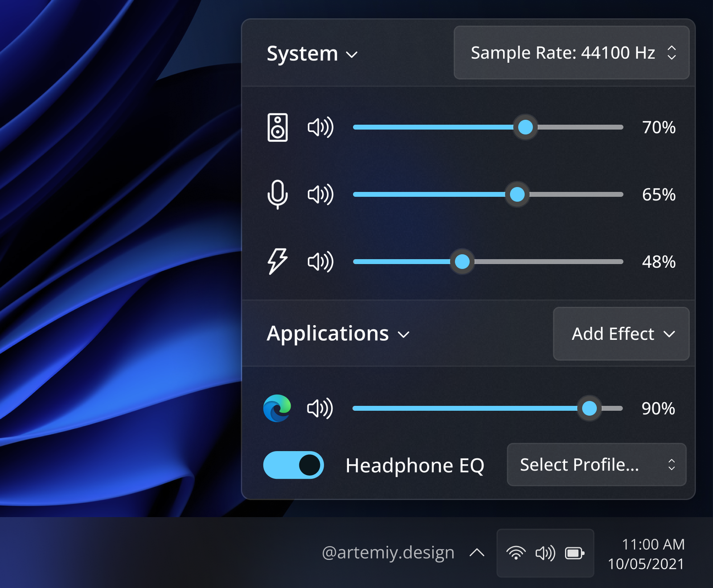
Task: Click the 48% system sounds slider handle
Action: 462,261
